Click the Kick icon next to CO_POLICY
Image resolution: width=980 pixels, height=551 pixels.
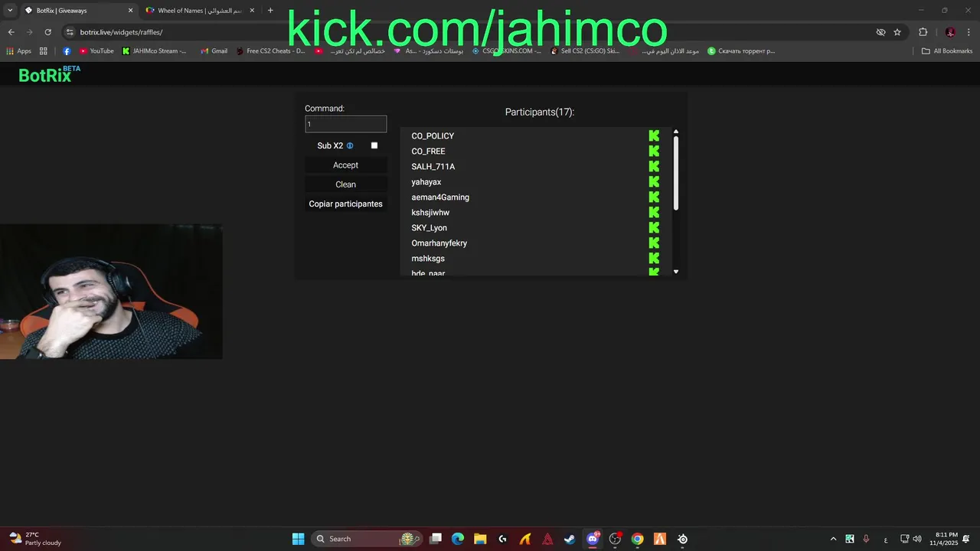[x=654, y=135]
